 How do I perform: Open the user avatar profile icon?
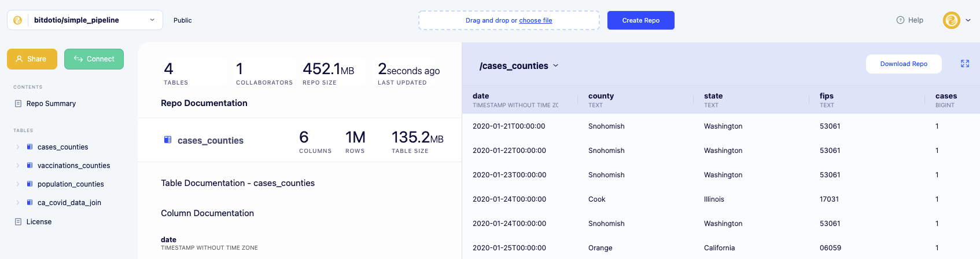(x=951, y=20)
